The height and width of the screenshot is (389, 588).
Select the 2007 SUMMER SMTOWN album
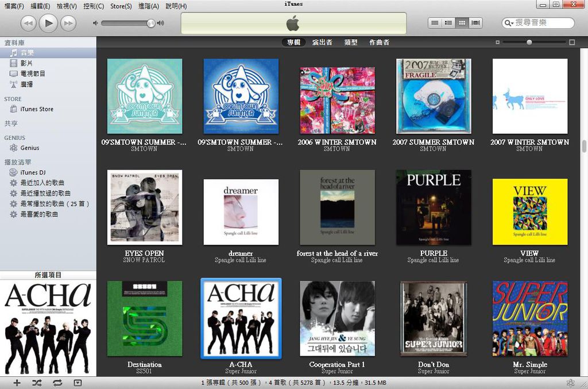(434, 96)
